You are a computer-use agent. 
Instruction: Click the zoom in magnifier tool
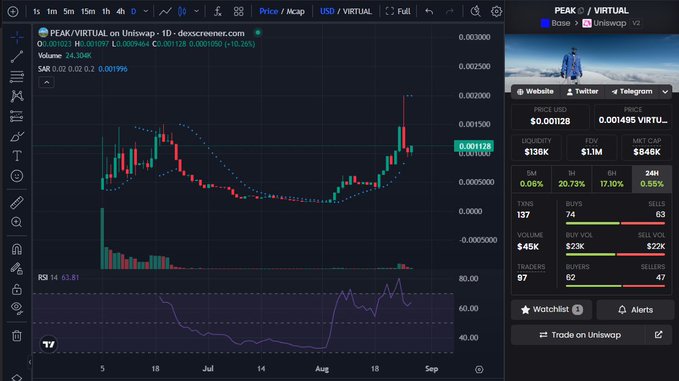17,222
